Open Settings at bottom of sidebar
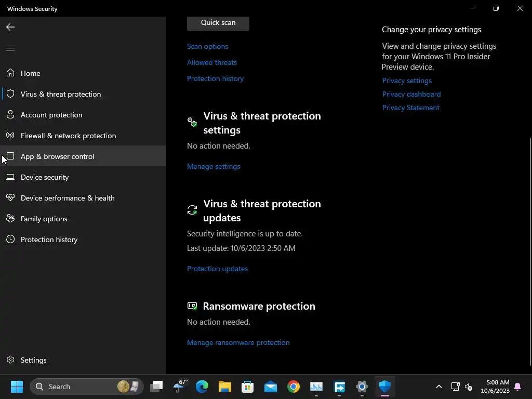 tap(83, 360)
